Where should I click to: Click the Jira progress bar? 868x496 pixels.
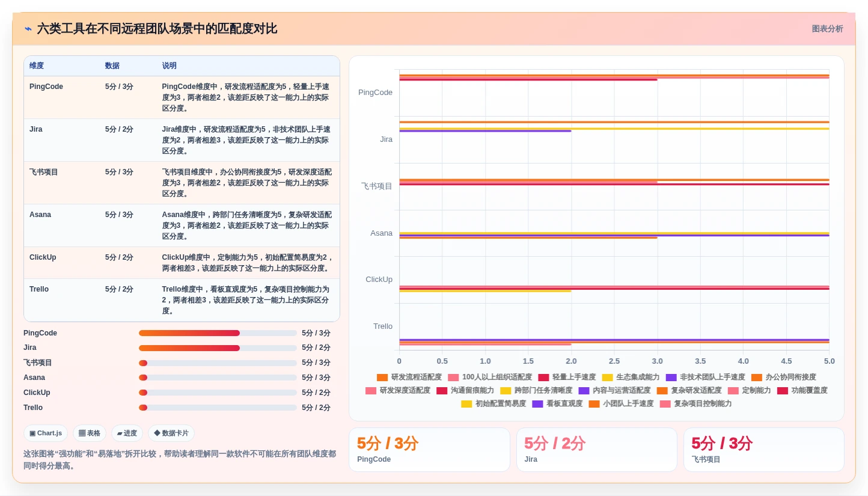(218, 348)
